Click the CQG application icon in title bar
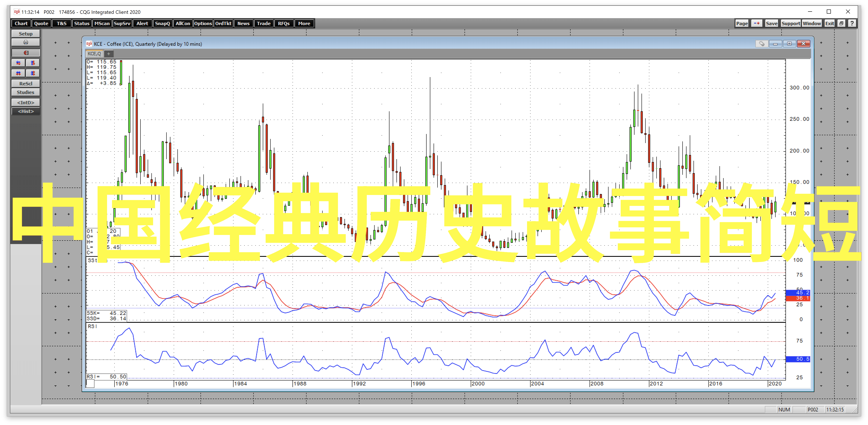Image resolution: width=868 pixels, height=425 pixels. [17, 12]
